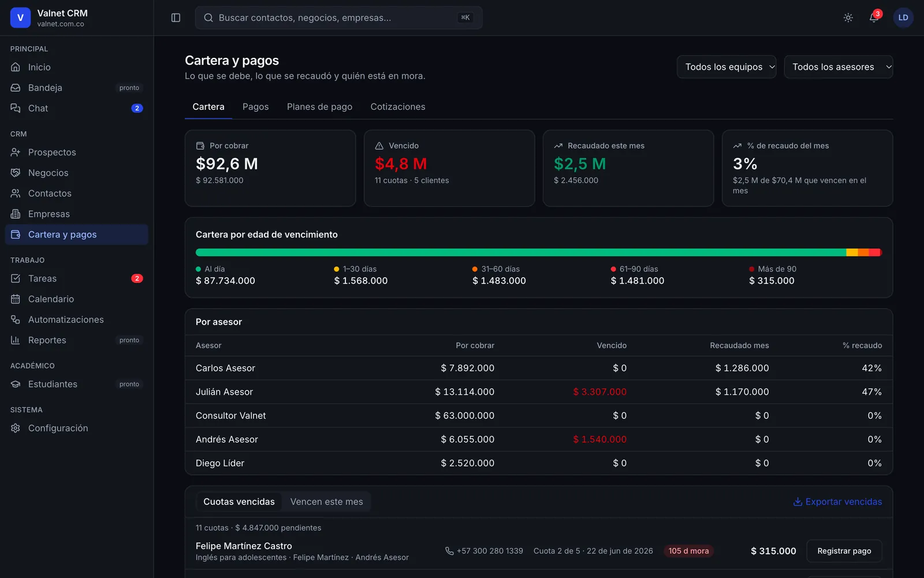The width and height of the screenshot is (924, 578).
Task: Open the LD user avatar menu
Action: (x=903, y=18)
